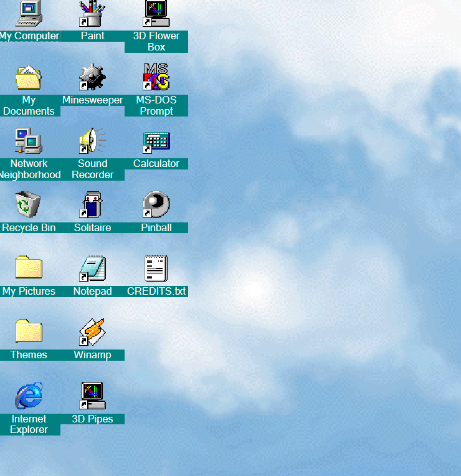Click the Recycle Bin icon

click(29, 204)
